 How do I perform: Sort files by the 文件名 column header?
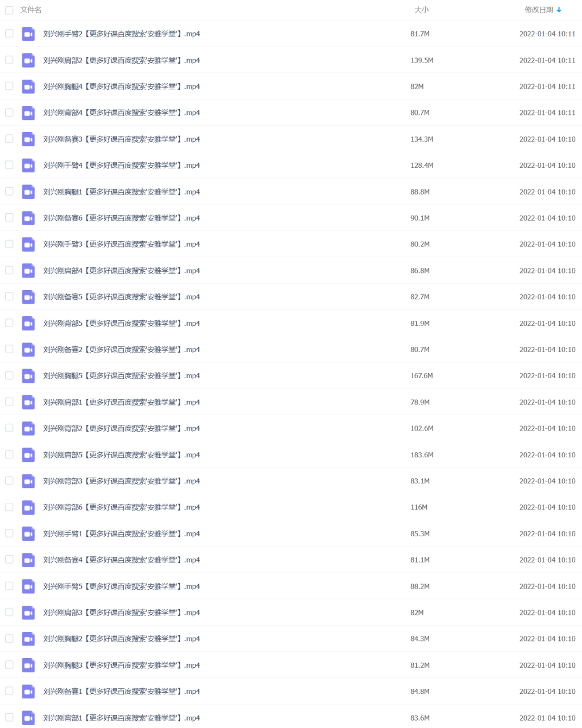[x=31, y=10]
